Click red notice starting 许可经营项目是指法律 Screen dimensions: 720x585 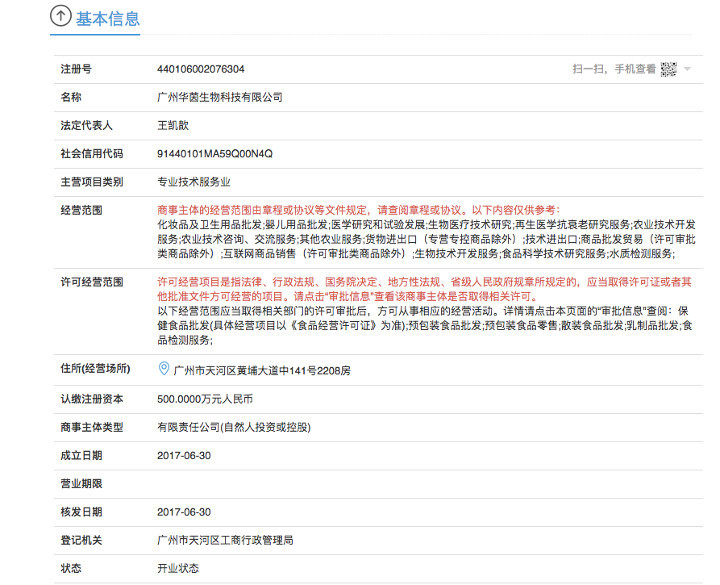[x=424, y=289]
